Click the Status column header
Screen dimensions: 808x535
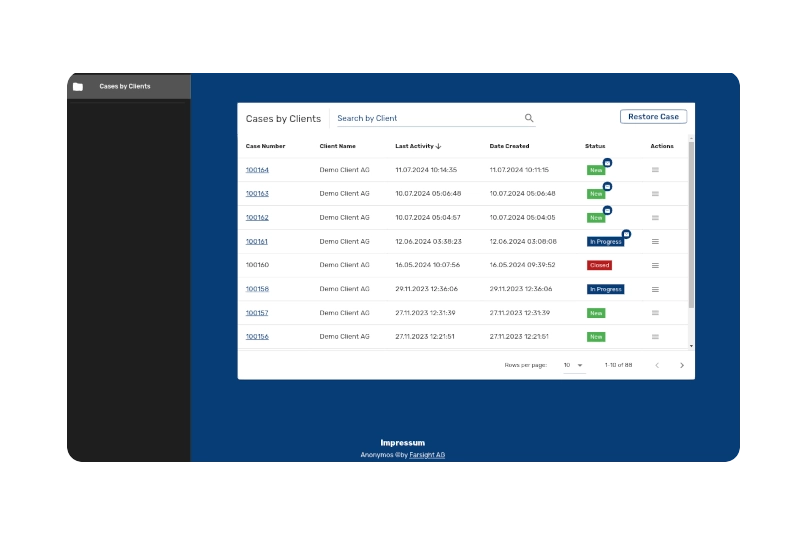[595, 146]
